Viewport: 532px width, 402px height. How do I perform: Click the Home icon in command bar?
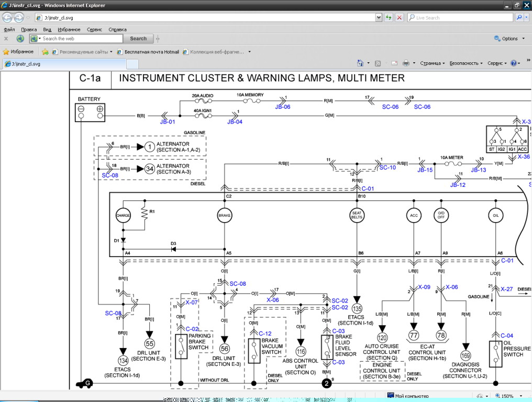[360, 63]
